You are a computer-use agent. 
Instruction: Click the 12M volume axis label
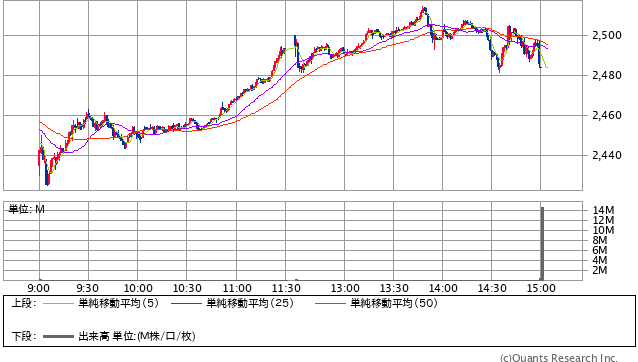point(603,220)
